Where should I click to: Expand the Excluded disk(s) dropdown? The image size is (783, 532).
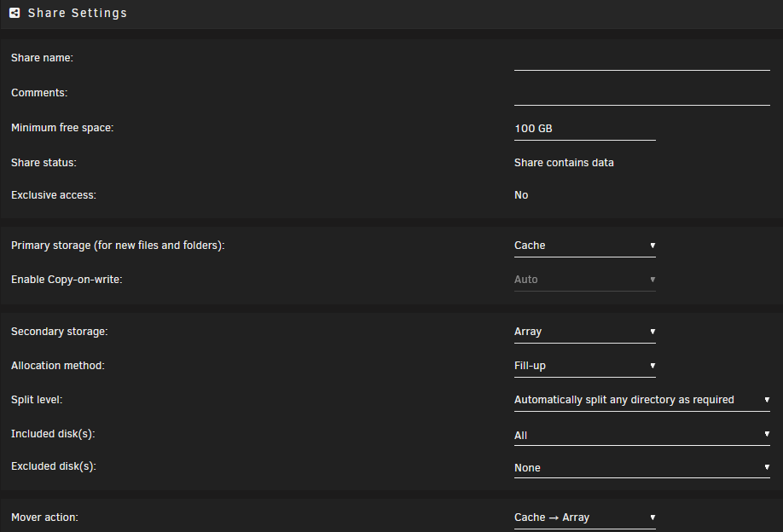point(641,467)
